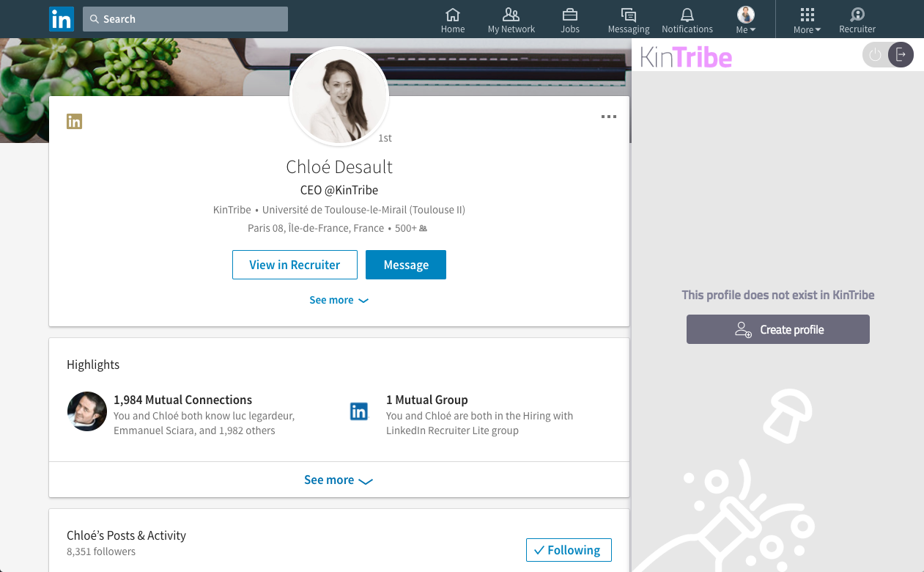Expand the More apps grid dropdown
Image resolution: width=924 pixels, height=572 pixels.
point(807,20)
